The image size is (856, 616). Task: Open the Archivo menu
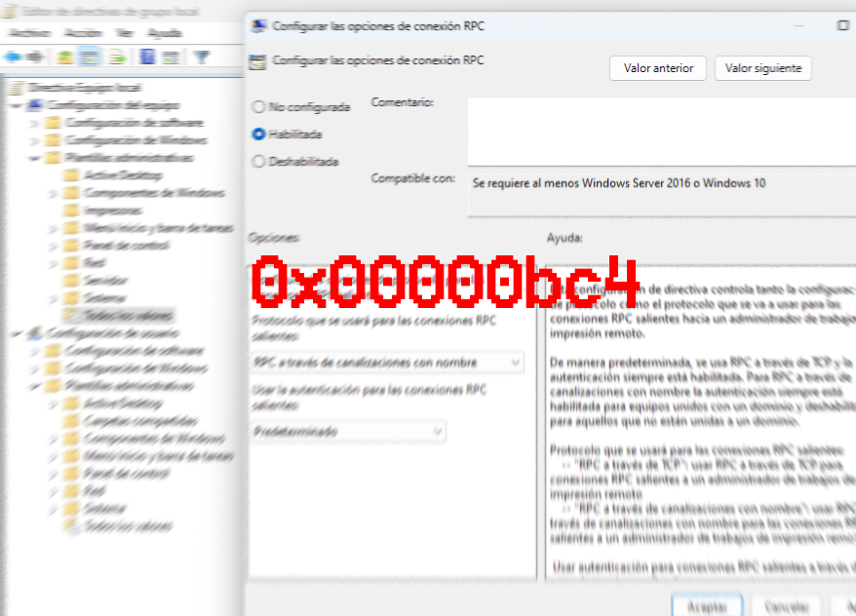click(29, 32)
